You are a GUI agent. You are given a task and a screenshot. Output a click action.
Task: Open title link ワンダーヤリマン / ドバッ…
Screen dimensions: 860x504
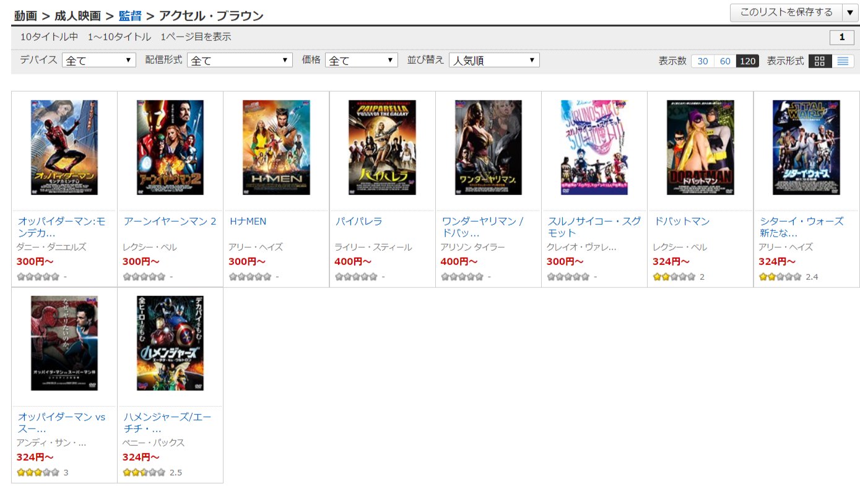click(482, 227)
